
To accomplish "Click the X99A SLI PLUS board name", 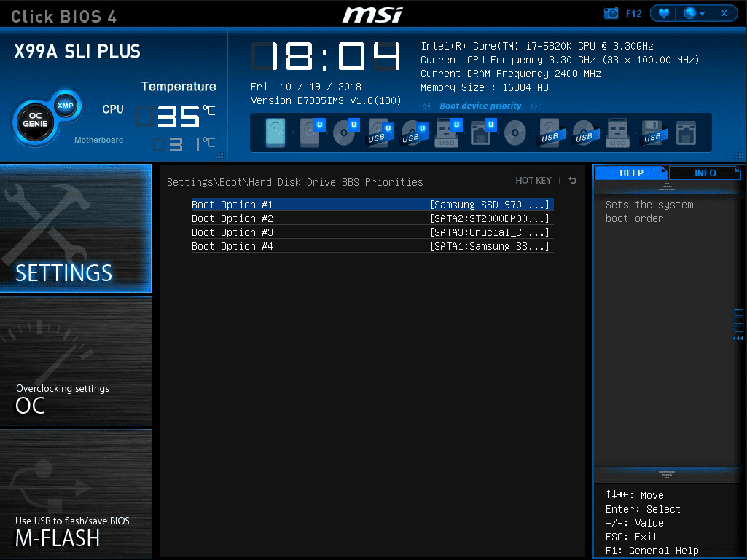I will pos(77,52).
